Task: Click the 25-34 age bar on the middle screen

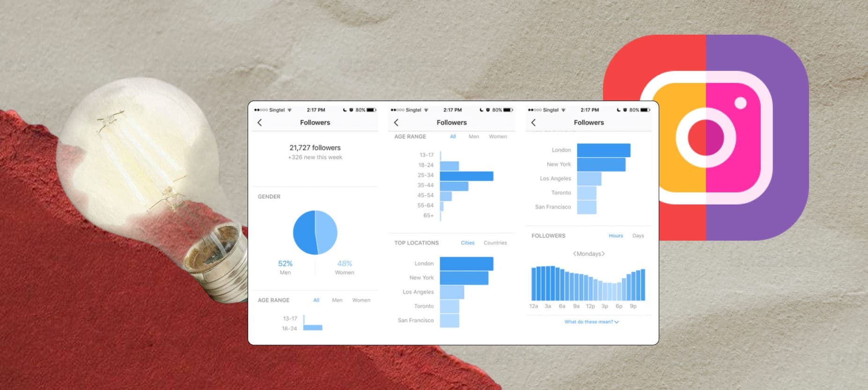Action: (467, 176)
